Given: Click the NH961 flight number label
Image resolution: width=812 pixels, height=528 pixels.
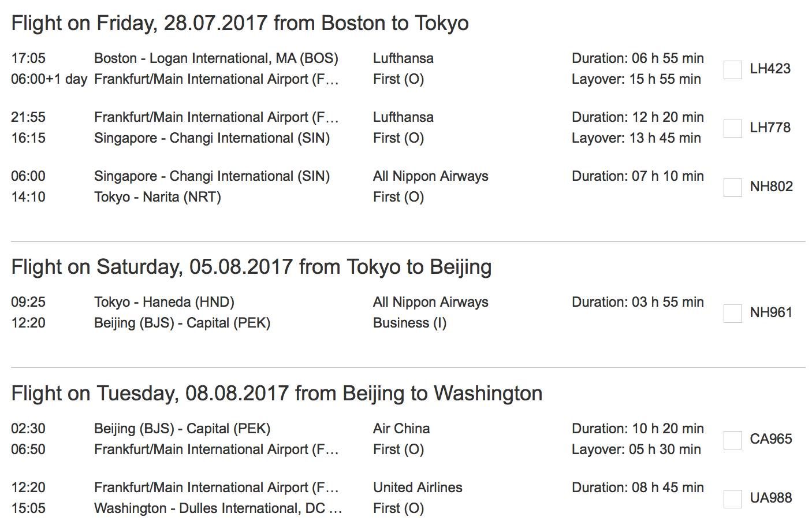Looking at the screenshot, I should [771, 313].
